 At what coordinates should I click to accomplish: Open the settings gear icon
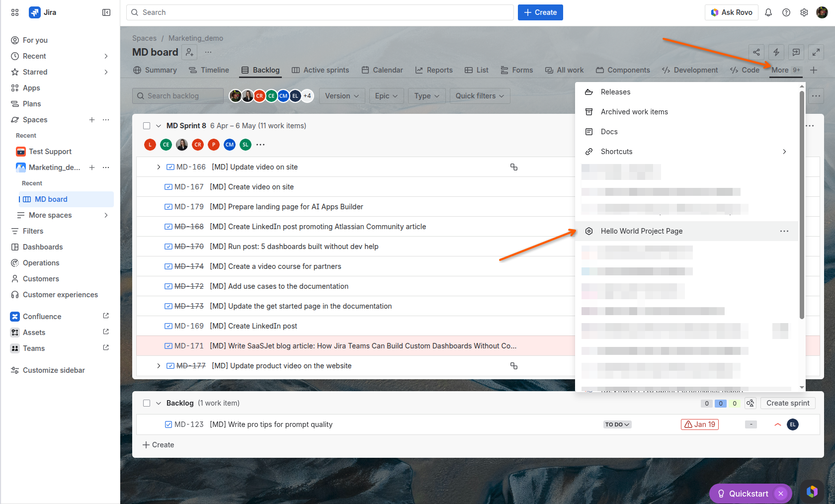[x=804, y=12]
